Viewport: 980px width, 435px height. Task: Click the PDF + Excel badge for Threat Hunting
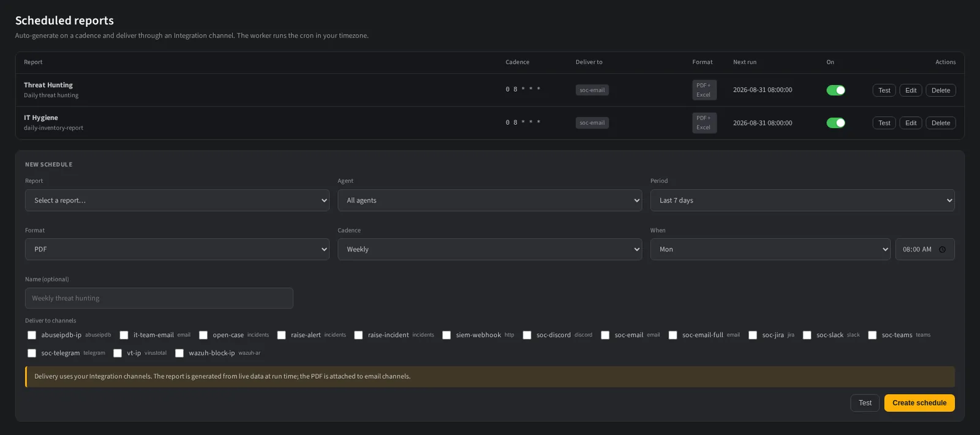click(x=704, y=90)
